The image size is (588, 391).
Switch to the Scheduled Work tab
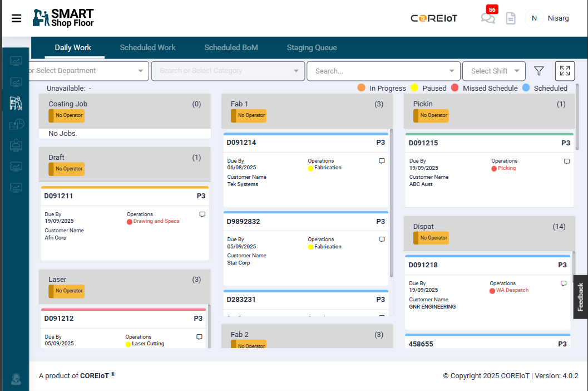[x=147, y=47]
